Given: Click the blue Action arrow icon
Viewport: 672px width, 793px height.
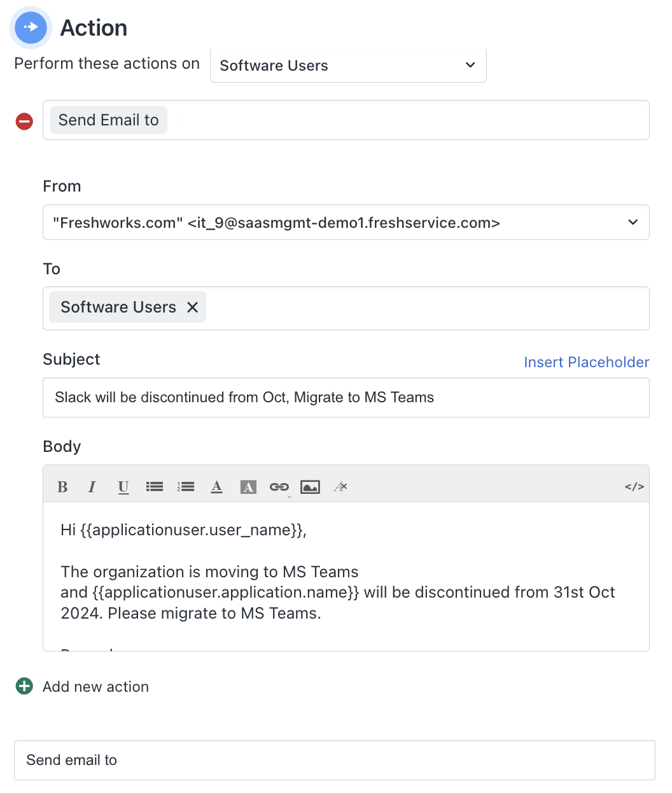Looking at the screenshot, I should 31,27.
